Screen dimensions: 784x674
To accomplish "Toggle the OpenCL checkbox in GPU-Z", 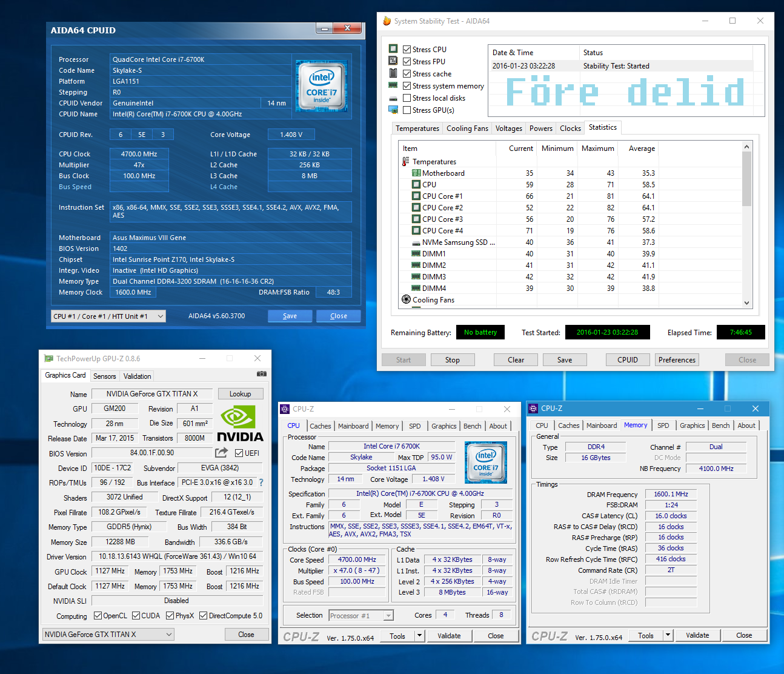I will pyautogui.click(x=98, y=616).
